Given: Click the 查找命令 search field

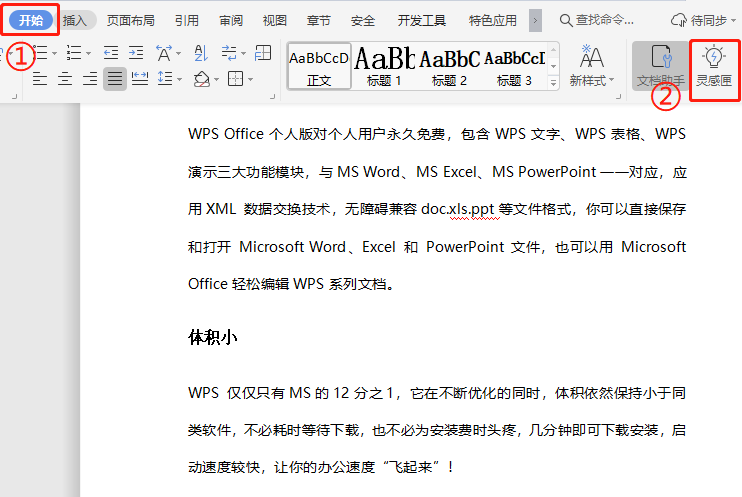Looking at the screenshot, I should pyautogui.click(x=605, y=20).
